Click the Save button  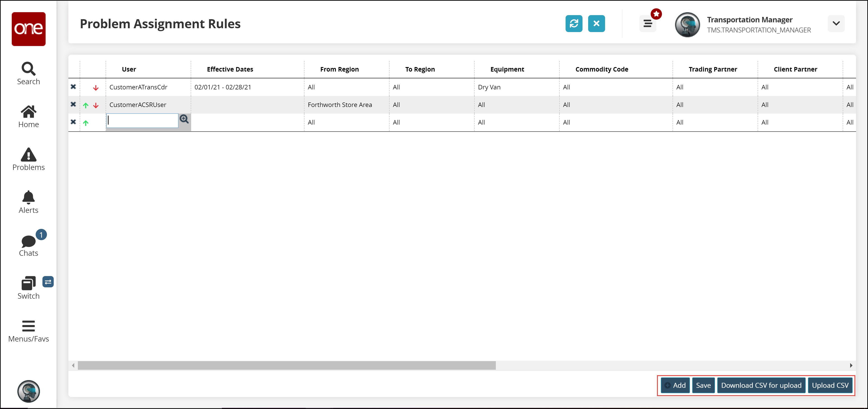(x=703, y=385)
